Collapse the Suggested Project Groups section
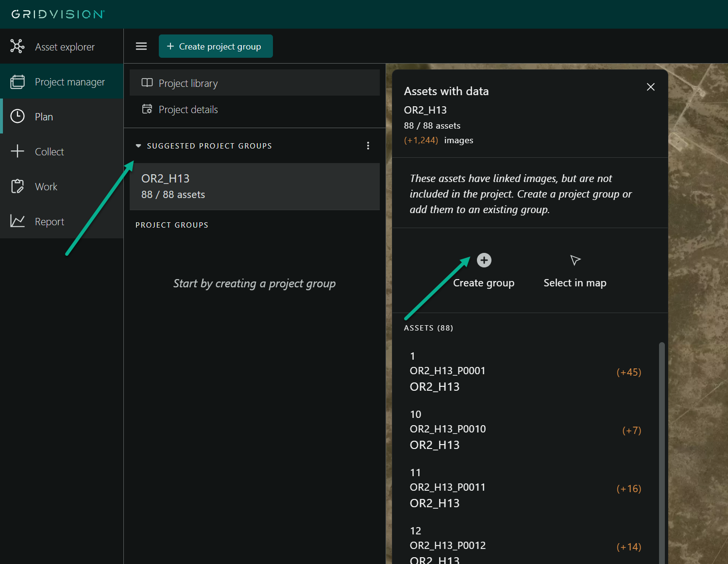Image resolution: width=728 pixels, height=564 pixels. click(138, 146)
